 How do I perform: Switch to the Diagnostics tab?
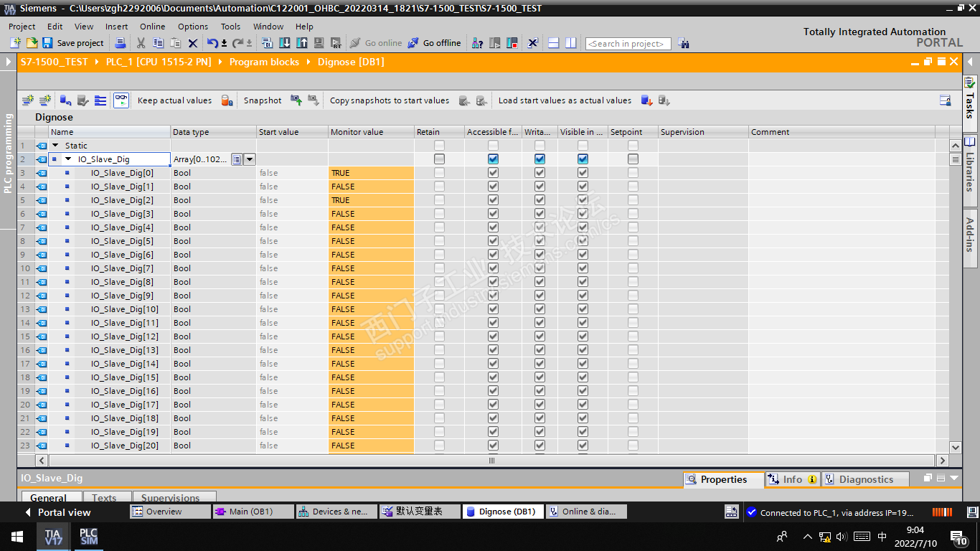[865, 479]
